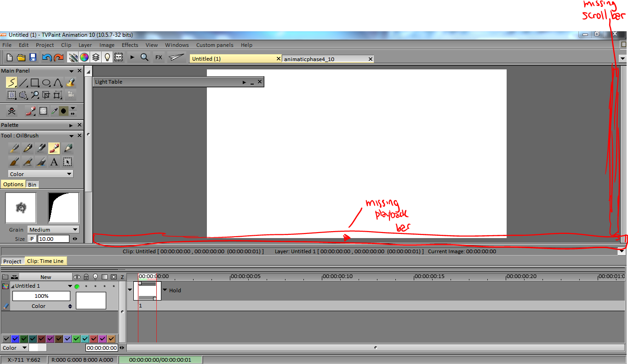Open the FX stack button
The width and height of the screenshot is (628, 364).
(x=159, y=57)
